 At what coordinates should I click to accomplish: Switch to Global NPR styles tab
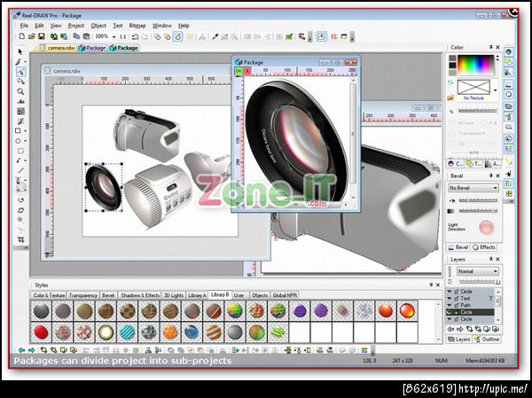coord(285,295)
